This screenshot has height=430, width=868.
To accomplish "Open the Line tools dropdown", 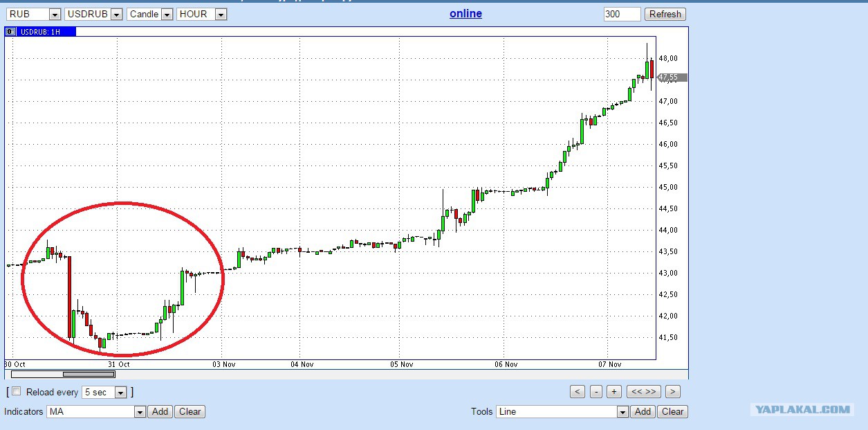I will tap(562, 411).
